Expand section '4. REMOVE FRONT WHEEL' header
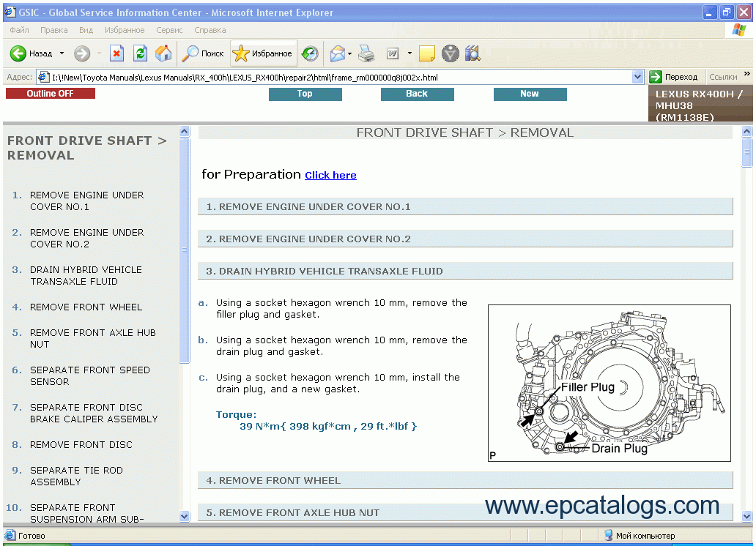 (x=465, y=480)
